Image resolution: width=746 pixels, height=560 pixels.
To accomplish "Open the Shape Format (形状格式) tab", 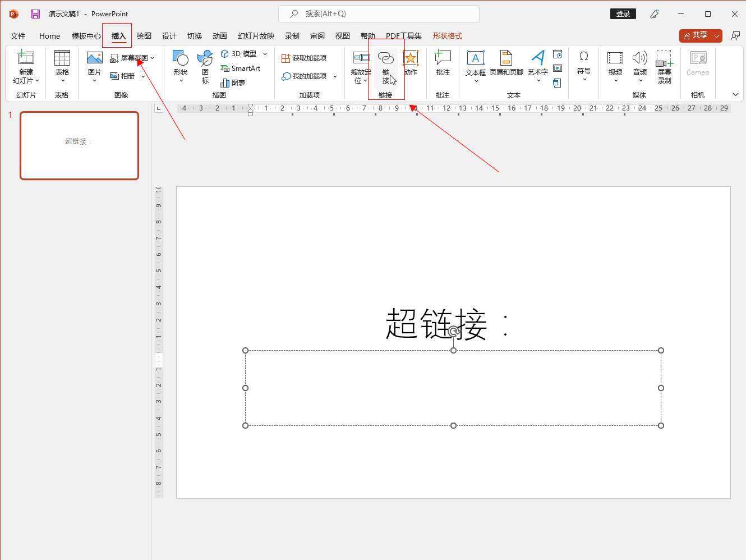I will coord(447,36).
